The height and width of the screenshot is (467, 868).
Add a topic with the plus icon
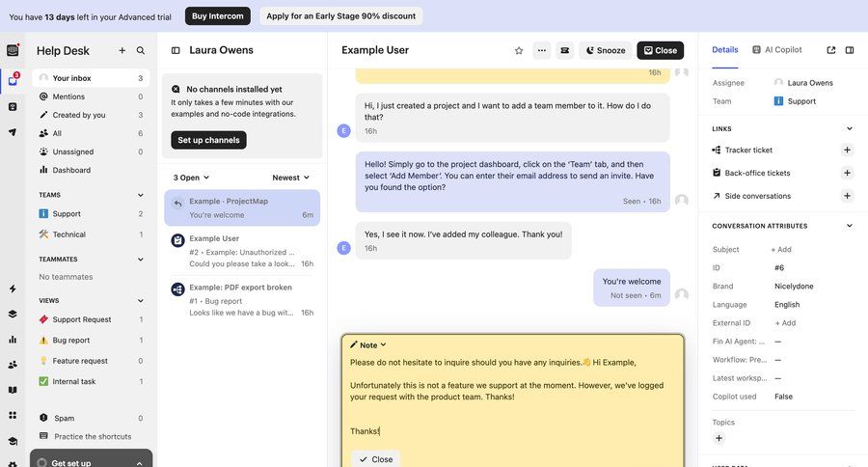719,438
